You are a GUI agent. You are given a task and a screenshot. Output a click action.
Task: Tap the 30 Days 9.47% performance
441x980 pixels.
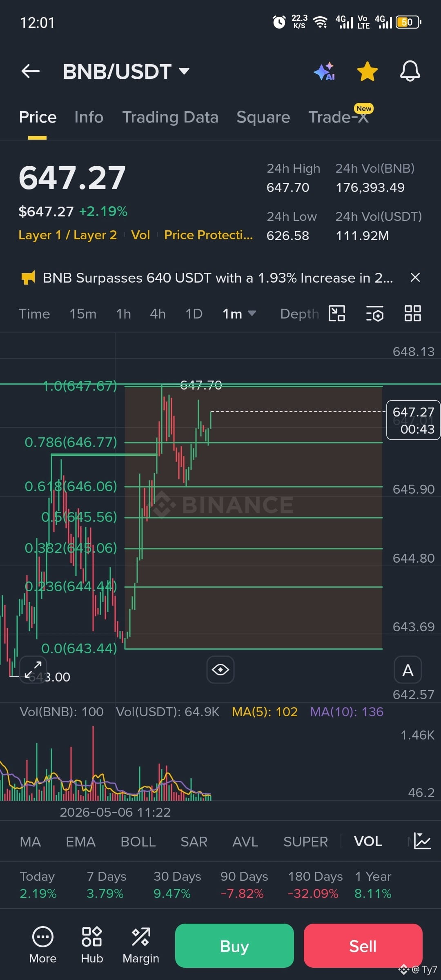coord(177,885)
